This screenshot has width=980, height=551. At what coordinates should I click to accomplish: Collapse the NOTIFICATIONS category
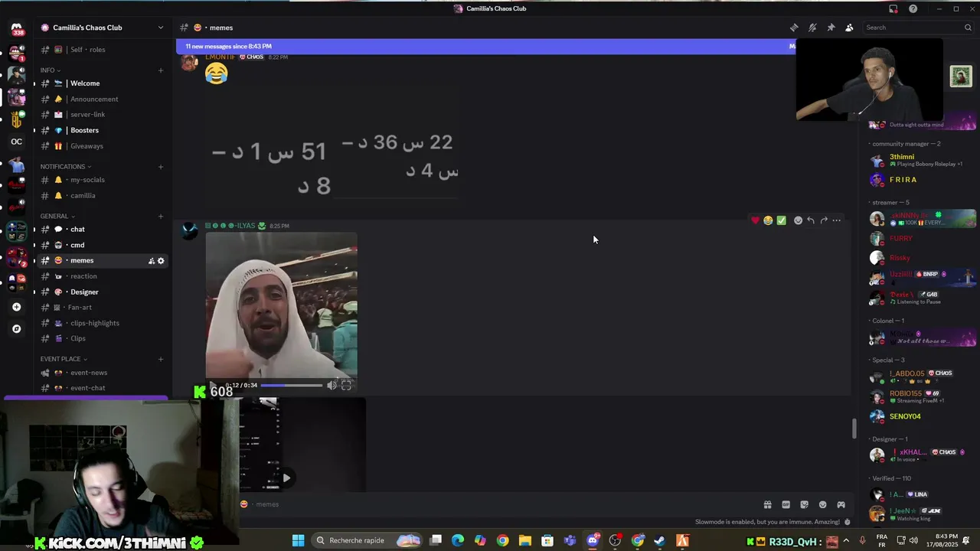point(66,167)
